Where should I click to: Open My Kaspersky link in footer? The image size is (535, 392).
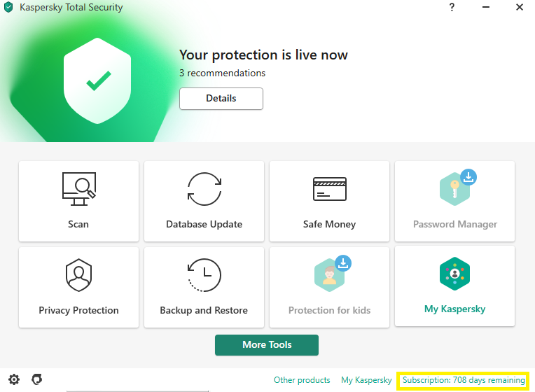(x=366, y=380)
